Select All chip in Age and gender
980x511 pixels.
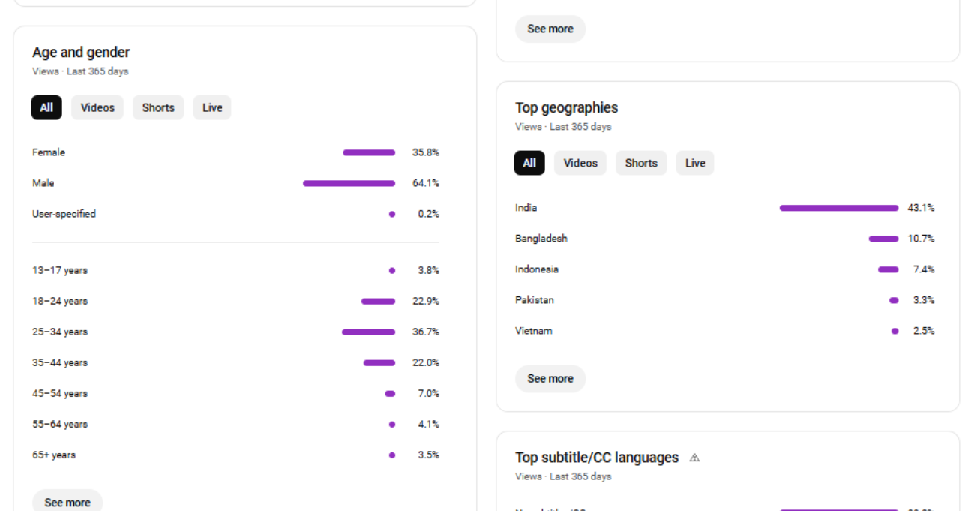coord(46,107)
